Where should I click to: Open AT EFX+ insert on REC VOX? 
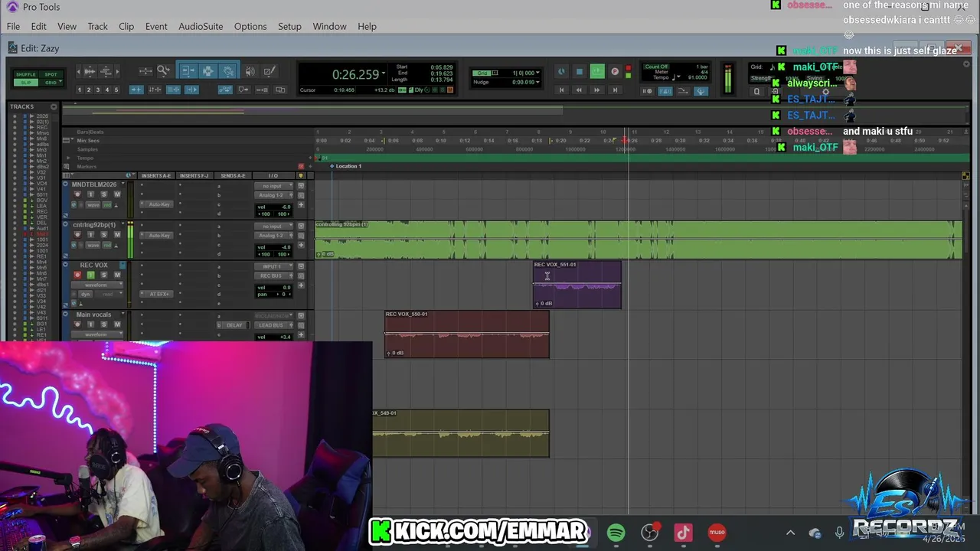point(157,294)
